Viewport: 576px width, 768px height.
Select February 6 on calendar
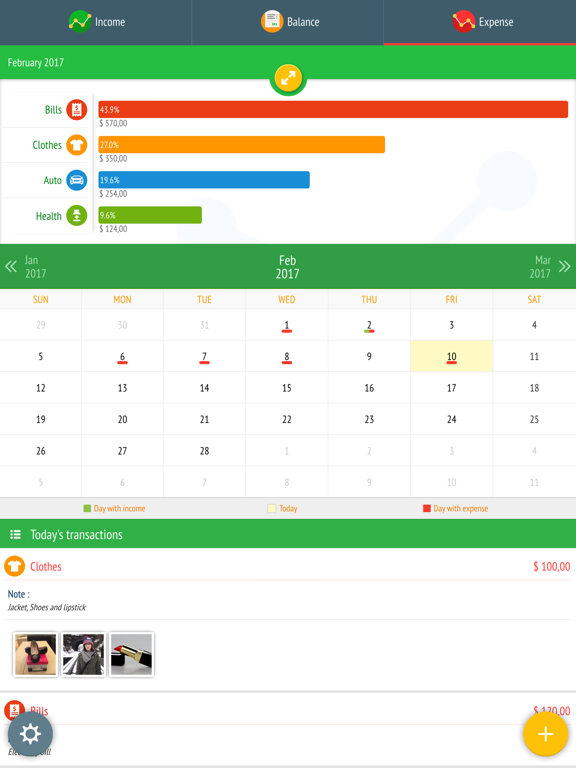click(122, 357)
